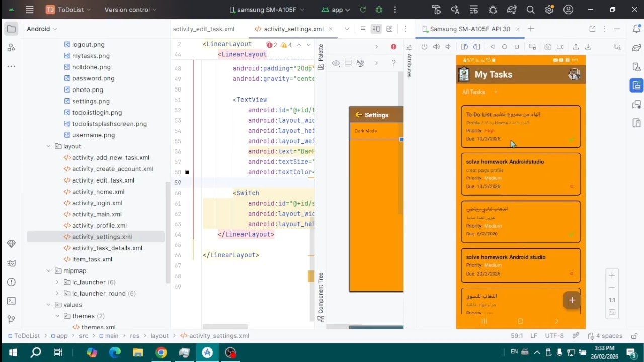Screen dimensions: 644x362
Task: Open the Git tool window icon
Action: coord(11,320)
